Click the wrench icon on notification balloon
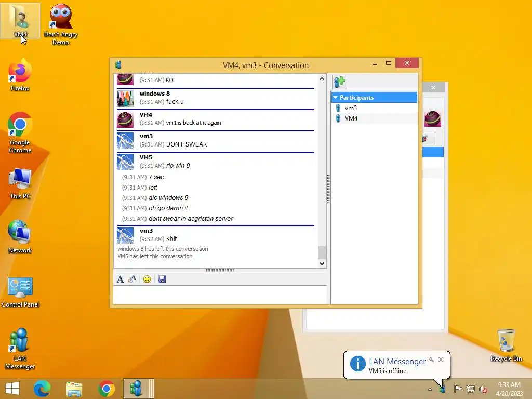This screenshot has width=532, height=399. (431, 360)
